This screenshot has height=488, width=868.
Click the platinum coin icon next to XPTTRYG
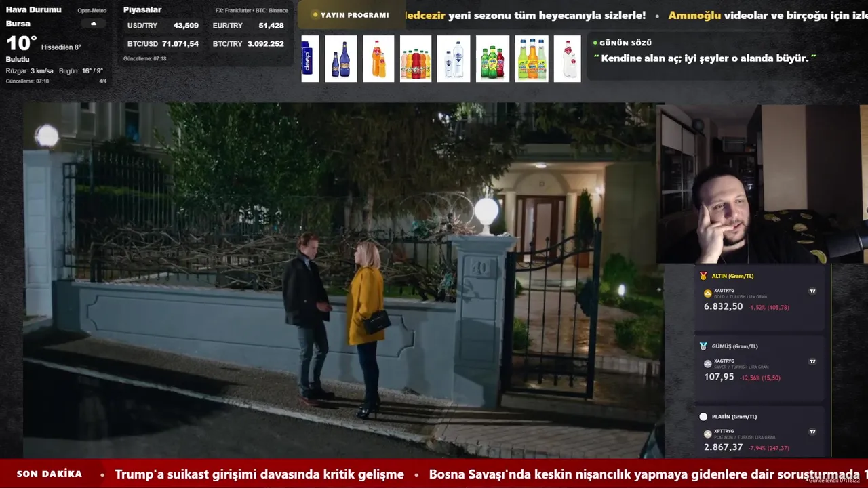(x=708, y=434)
